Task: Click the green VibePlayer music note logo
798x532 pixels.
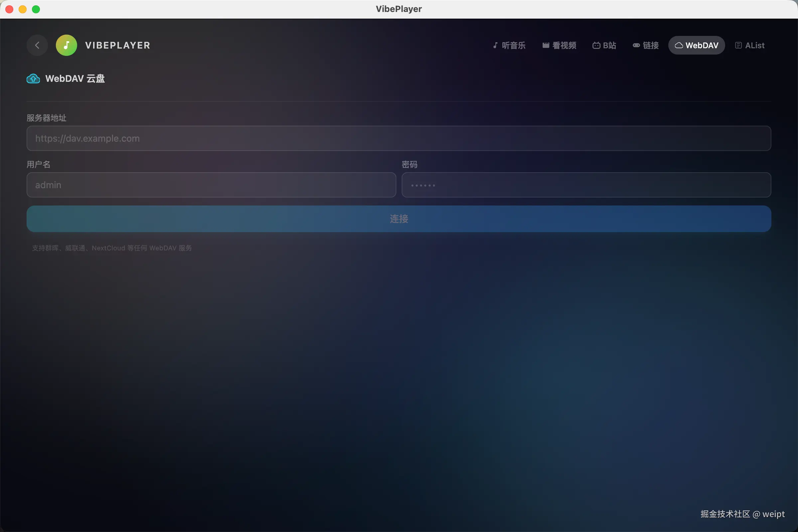Action: click(x=66, y=45)
